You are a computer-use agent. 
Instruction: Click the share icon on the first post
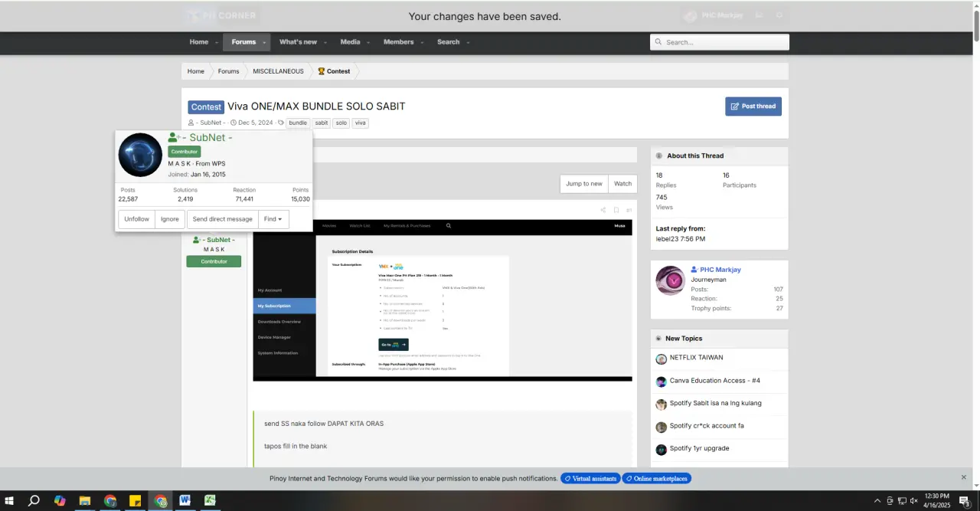[x=603, y=210]
